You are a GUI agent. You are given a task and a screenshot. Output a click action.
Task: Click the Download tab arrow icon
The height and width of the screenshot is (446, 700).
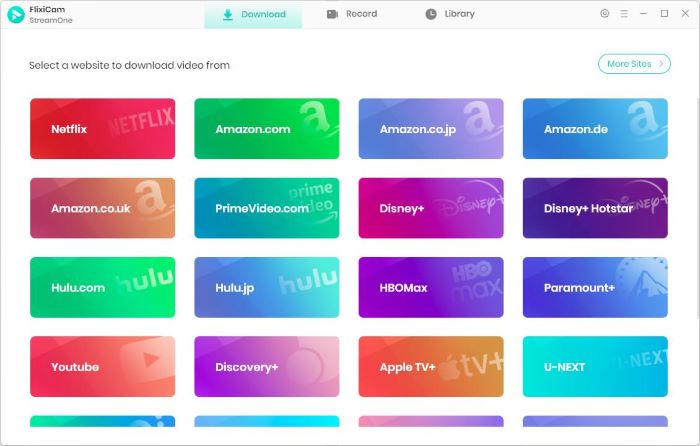pos(228,15)
